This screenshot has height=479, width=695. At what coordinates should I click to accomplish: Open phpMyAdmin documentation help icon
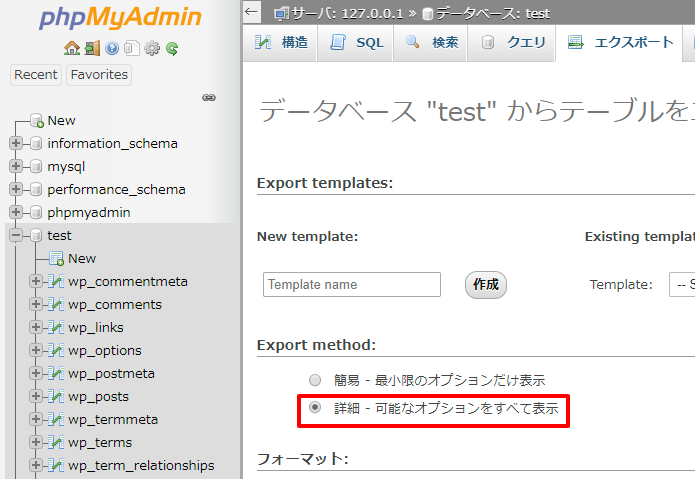tap(112, 48)
